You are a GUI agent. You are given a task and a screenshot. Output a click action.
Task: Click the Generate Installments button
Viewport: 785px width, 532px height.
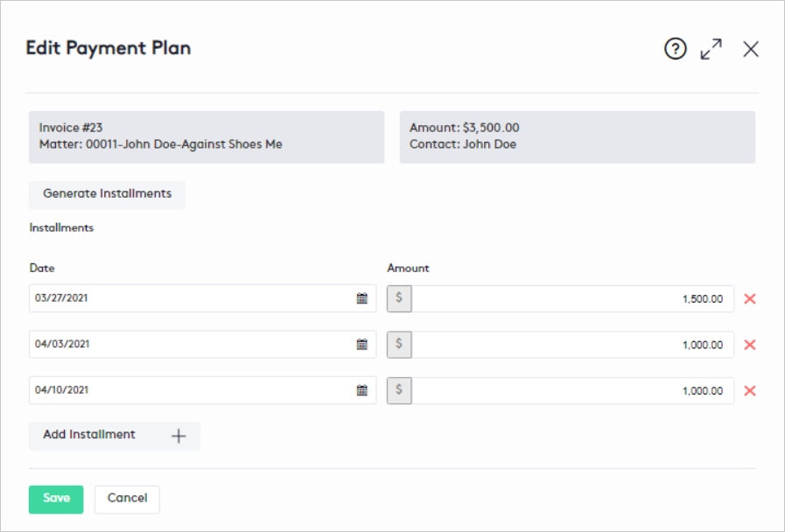(107, 194)
